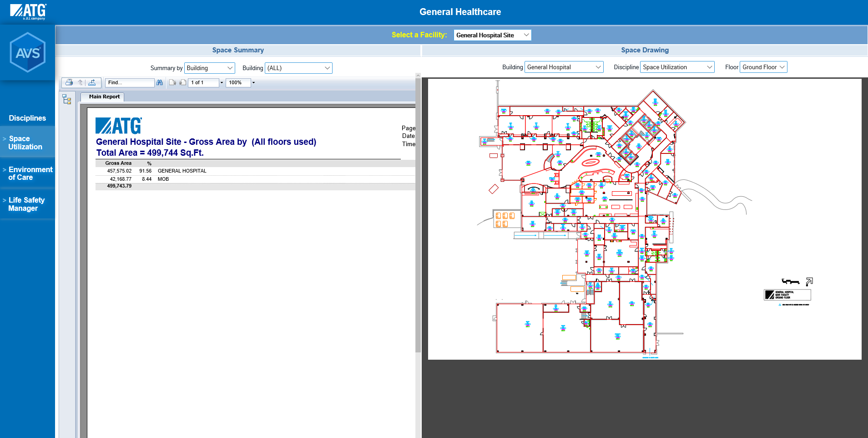The width and height of the screenshot is (868, 438).
Task: Run search with the binoculars icon
Action: (x=160, y=82)
